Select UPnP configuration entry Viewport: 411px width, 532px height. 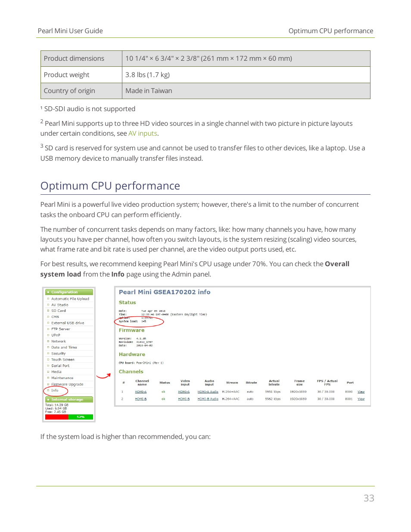click(56, 335)
